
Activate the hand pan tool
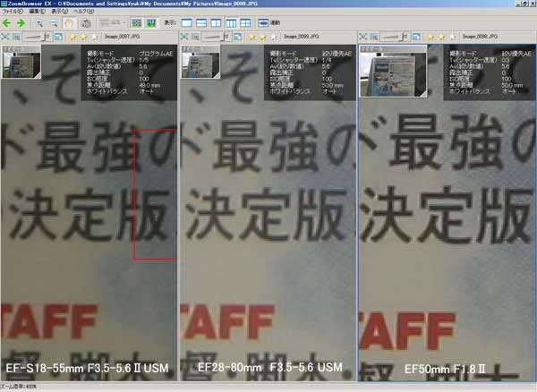pyautogui.click(x=69, y=21)
